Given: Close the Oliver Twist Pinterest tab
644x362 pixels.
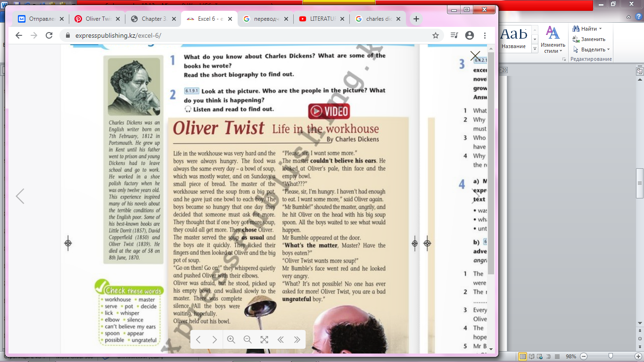Looking at the screenshot, I should tap(118, 19).
